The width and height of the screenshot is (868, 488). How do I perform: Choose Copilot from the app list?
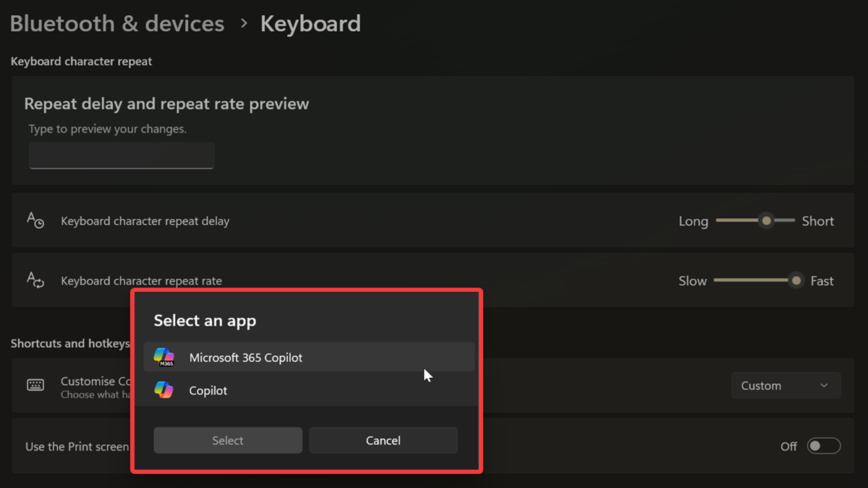tap(309, 390)
